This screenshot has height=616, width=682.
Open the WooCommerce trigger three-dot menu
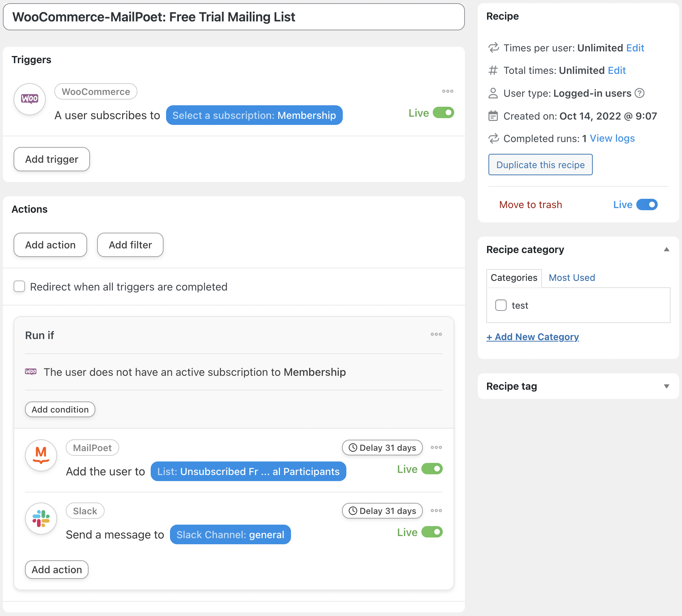tap(447, 91)
